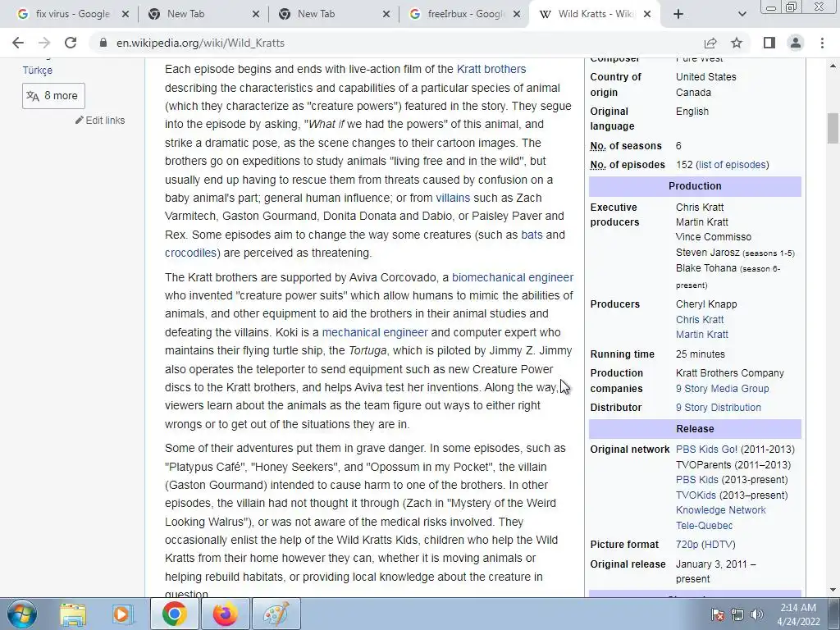Close the first New Tab
This screenshot has width=840, height=630.
pyautogui.click(x=256, y=15)
